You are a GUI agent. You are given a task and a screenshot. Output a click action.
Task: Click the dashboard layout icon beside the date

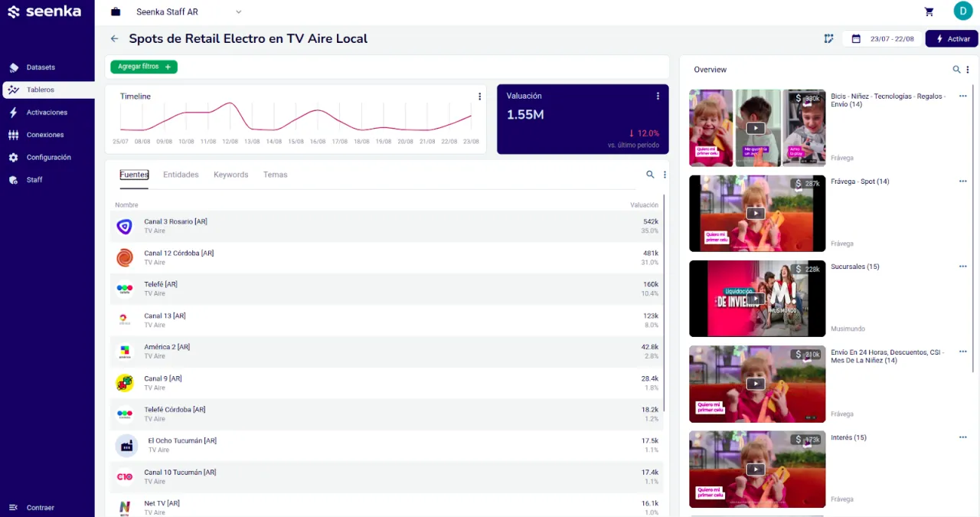click(x=828, y=38)
